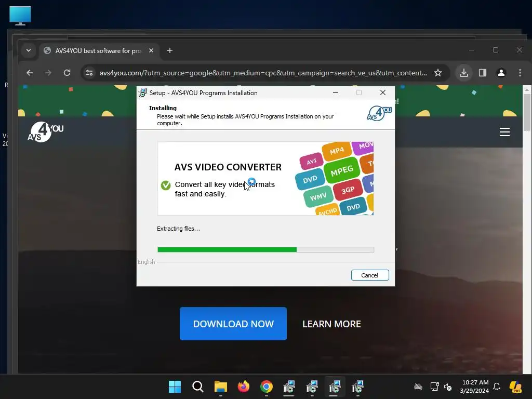532x399 pixels.
Task: Close the AVS4YOU browser tab
Action: point(151,50)
